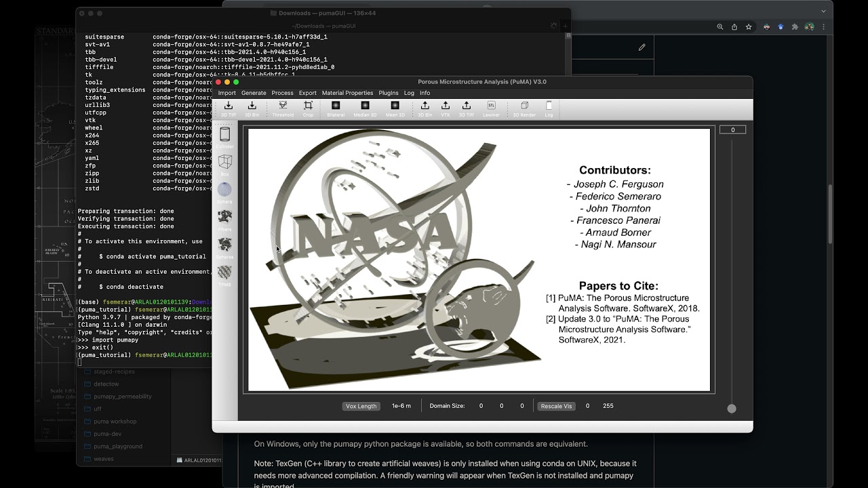Open the Import menu

227,93
